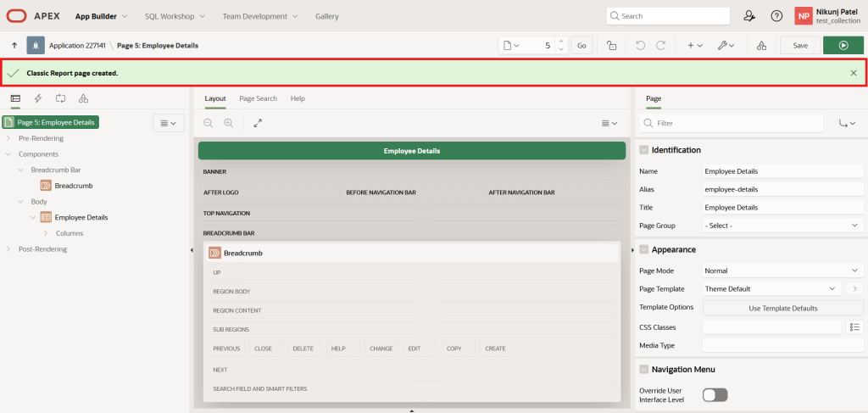
Task: Click the page lock icon
Action: coord(612,46)
